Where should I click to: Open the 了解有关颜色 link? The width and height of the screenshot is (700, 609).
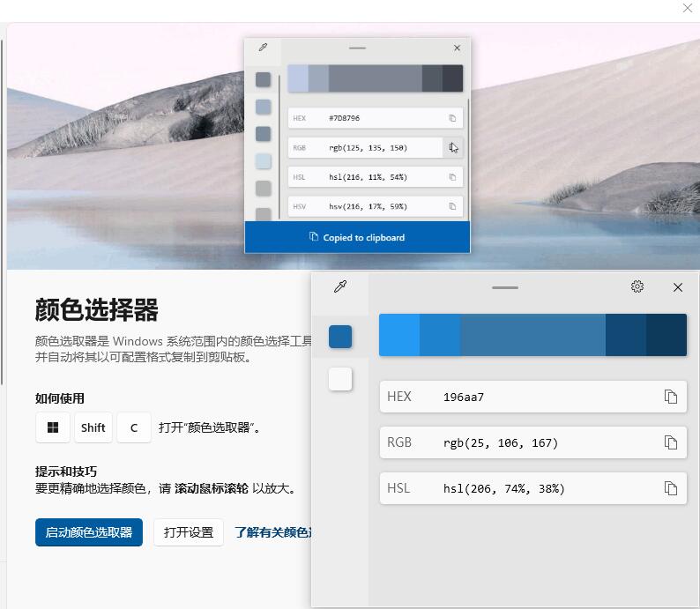click(x=273, y=532)
